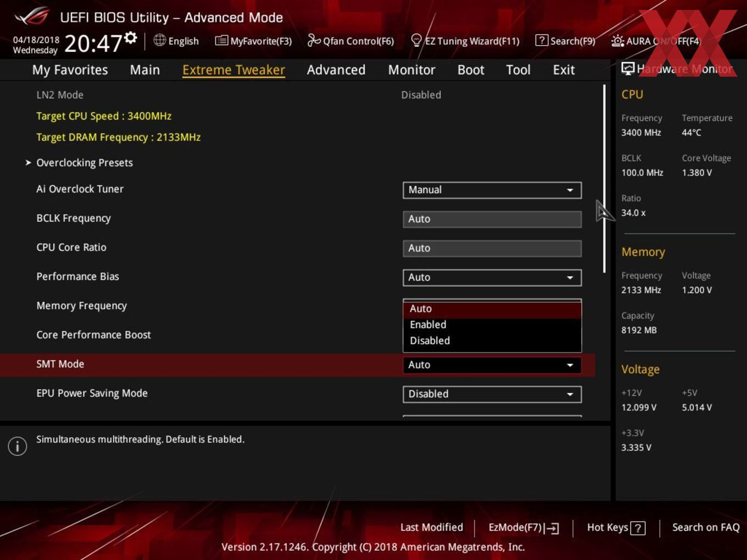The height and width of the screenshot is (560, 747).
Task: Click Last Modified
Action: click(432, 528)
